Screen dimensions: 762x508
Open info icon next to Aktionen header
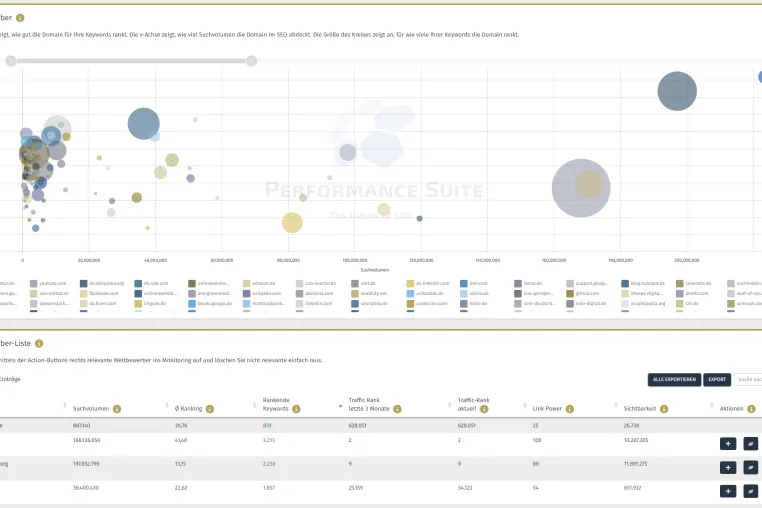tap(751, 409)
